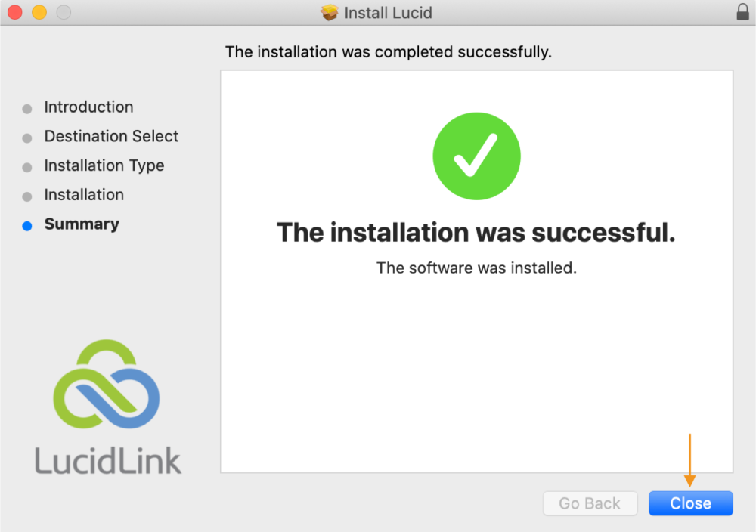Click the 'The software was installed.' text

pyautogui.click(x=476, y=268)
